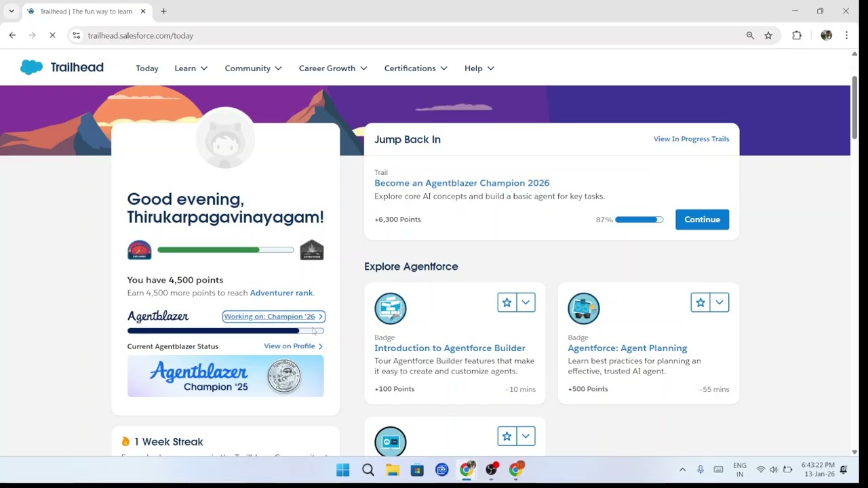Click You have 4,500 points text

pos(175,280)
